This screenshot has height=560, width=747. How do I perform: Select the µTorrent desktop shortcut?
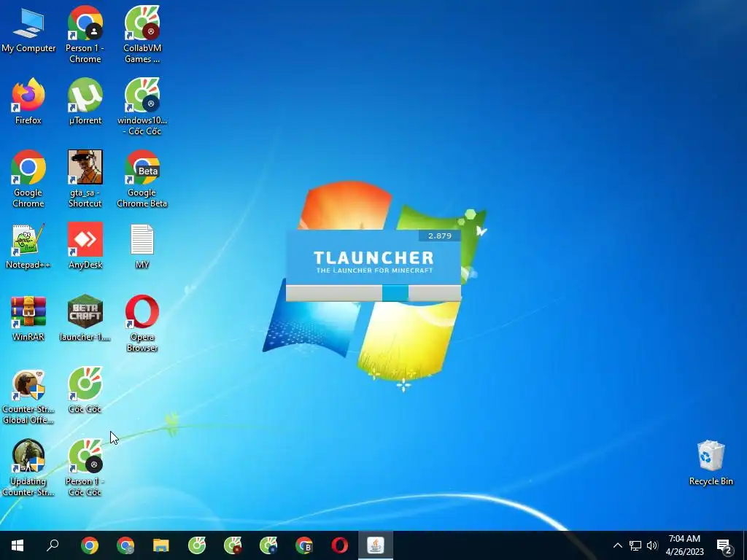(x=85, y=101)
